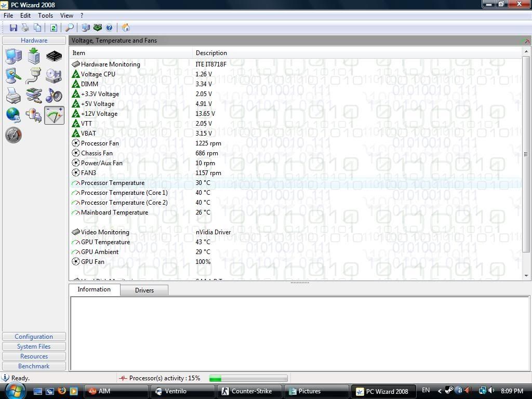Select the Processor Temperature row
Screen dimensions: 532x399
click(x=113, y=183)
